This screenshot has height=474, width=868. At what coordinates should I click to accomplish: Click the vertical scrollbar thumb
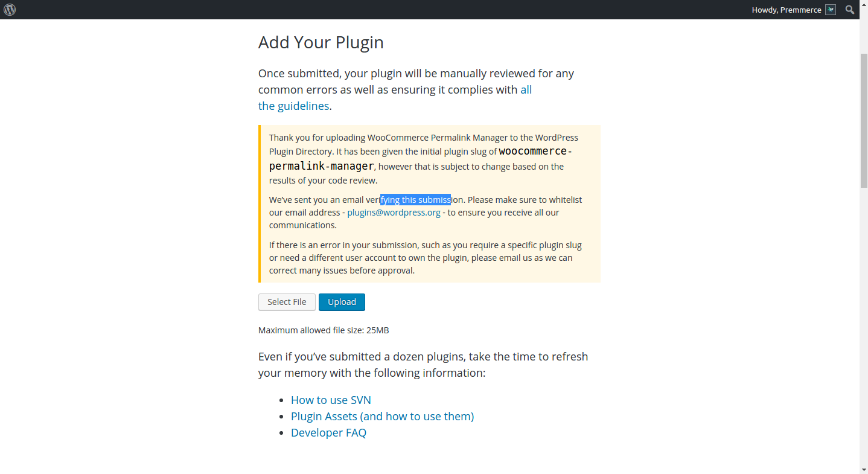[864, 121]
